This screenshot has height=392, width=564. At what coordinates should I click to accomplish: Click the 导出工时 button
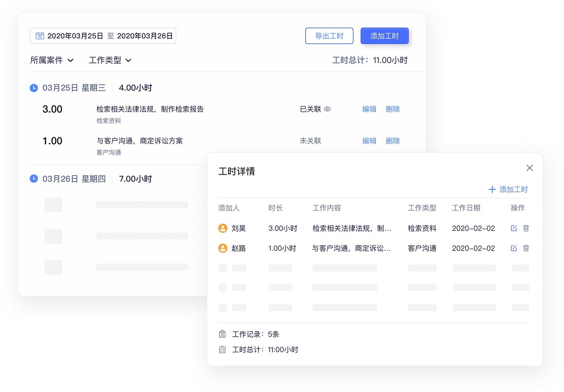point(329,36)
